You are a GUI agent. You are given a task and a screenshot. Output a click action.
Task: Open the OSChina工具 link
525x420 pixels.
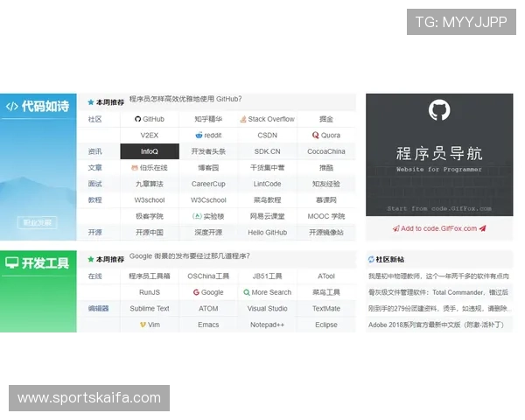point(208,276)
